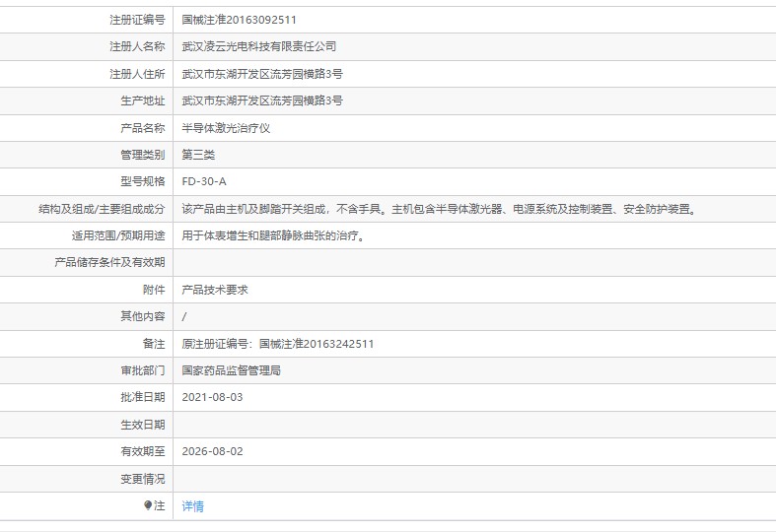
Task: Select management class value 第三类
Action: (x=198, y=155)
